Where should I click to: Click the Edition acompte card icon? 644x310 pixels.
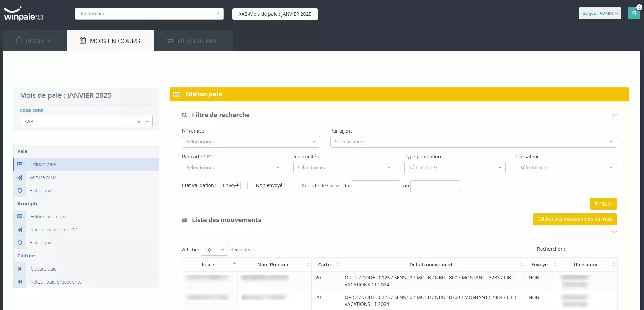point(20,217)
